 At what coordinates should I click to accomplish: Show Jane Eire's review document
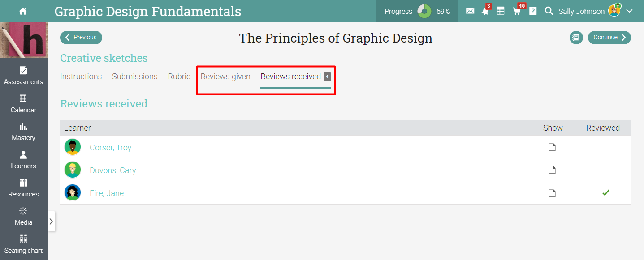pos(552,193)
